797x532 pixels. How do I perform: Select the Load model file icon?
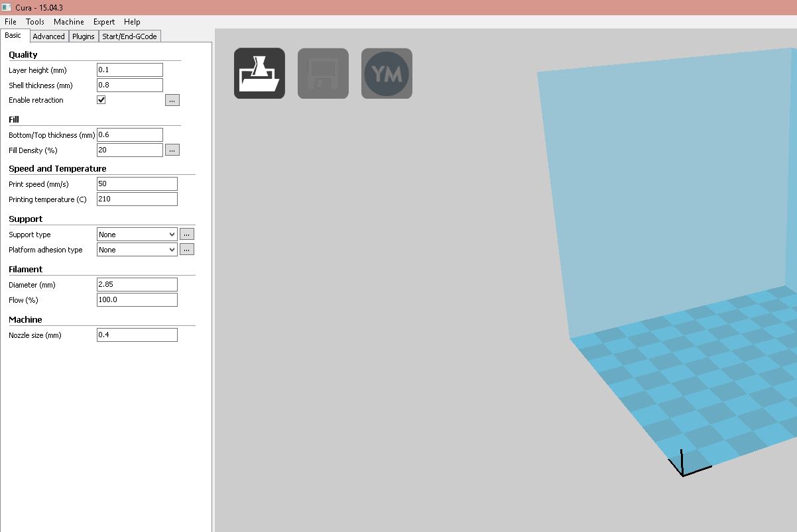point(259,73)
